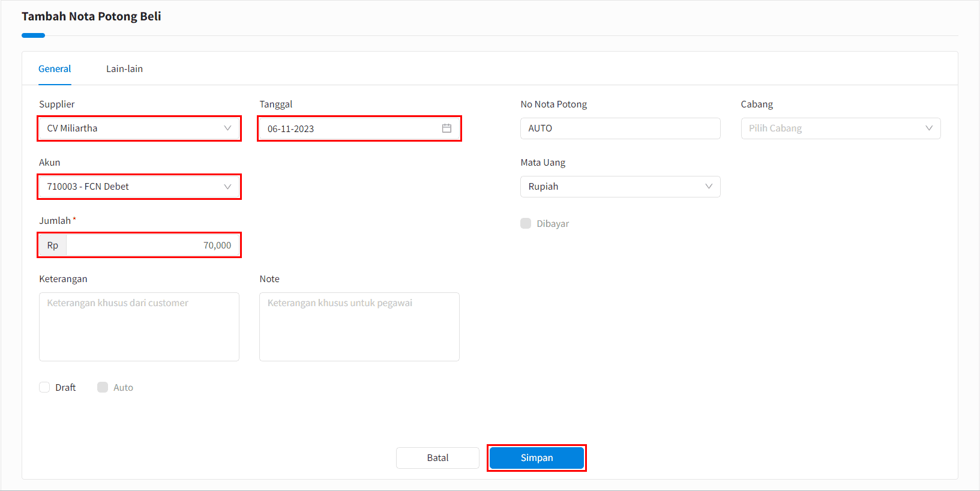The width and height of the screenshot is (980, 491).
Task: Click the No Nota Potong field AUTO
Action: [x=620, y=128]
